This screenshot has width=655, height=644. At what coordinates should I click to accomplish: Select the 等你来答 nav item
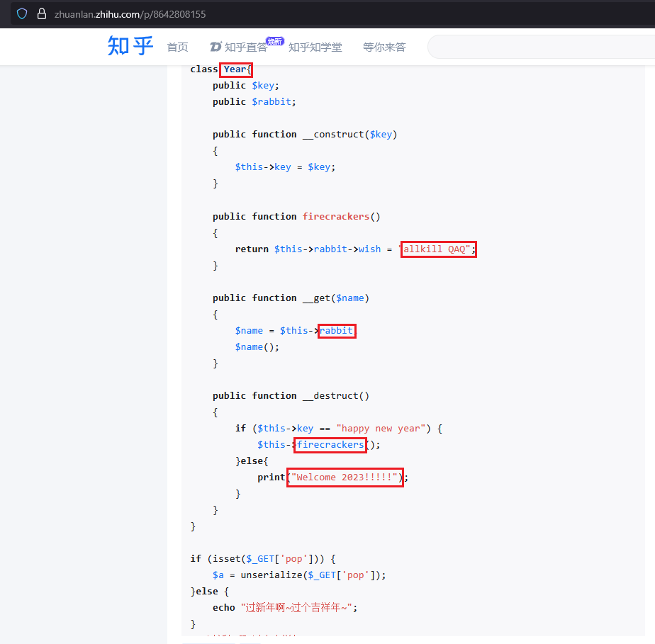coord(384,47)
